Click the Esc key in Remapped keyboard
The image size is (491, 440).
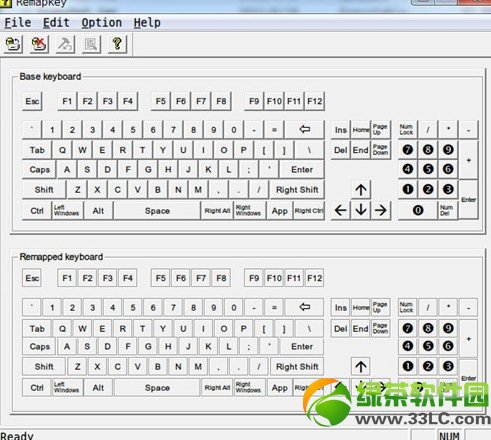[x=32, y=278]
